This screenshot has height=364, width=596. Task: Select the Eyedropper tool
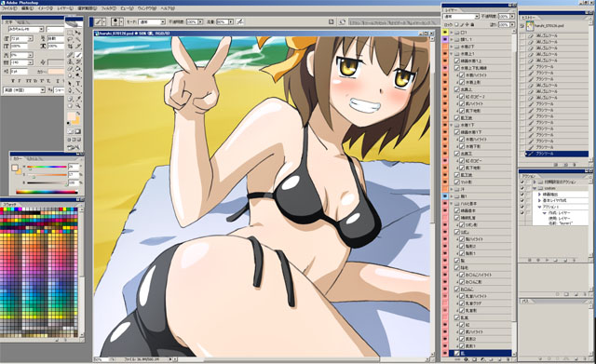(78, 98)
